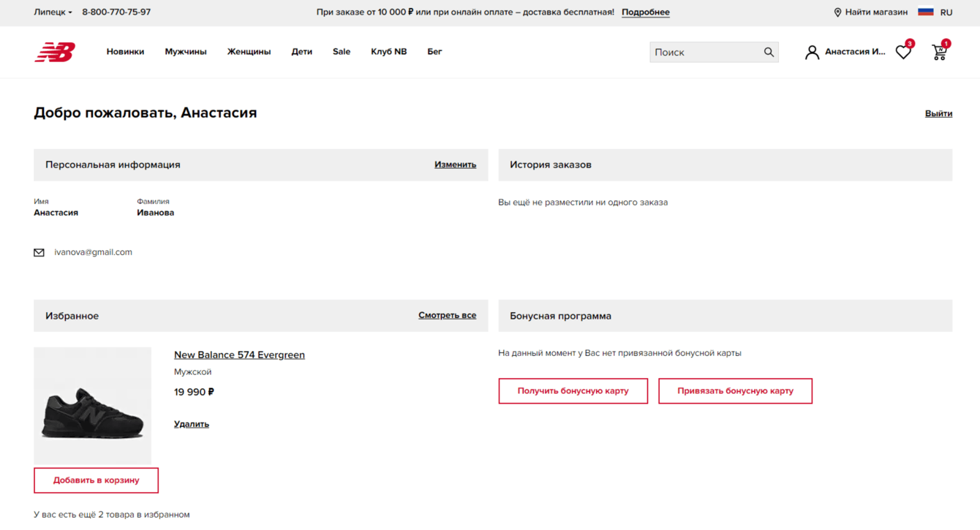Click the Изменить personal info link
This screenshot has height=530, width=980.
455,164
